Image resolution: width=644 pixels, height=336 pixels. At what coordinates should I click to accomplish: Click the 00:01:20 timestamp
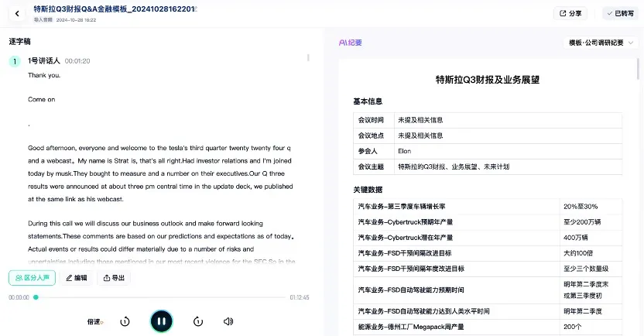[x=77, y=61]
